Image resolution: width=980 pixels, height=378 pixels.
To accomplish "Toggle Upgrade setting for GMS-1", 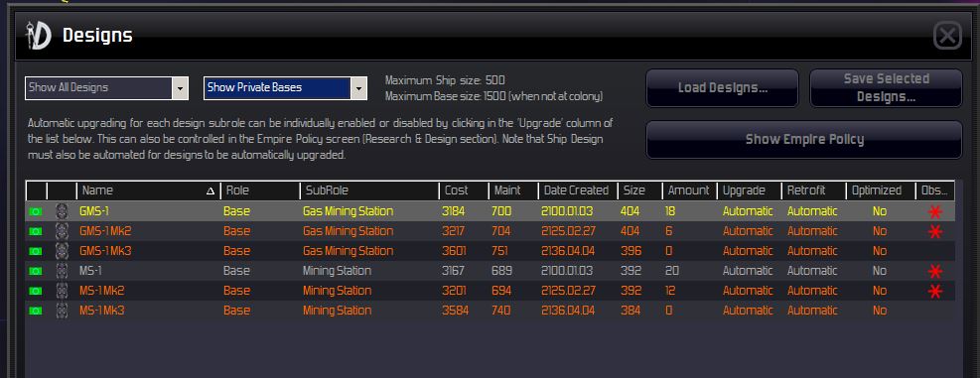I will 748,211.
